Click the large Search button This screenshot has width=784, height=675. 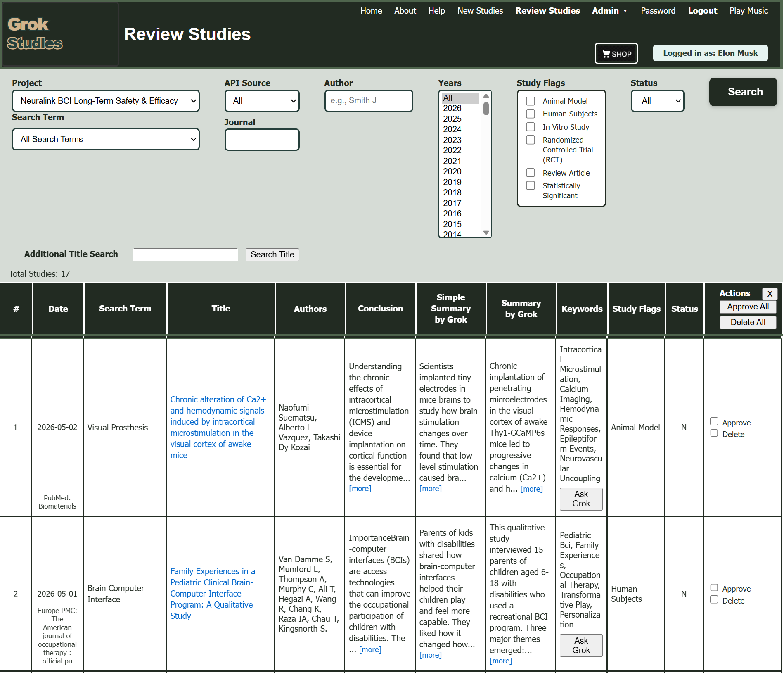743,92
